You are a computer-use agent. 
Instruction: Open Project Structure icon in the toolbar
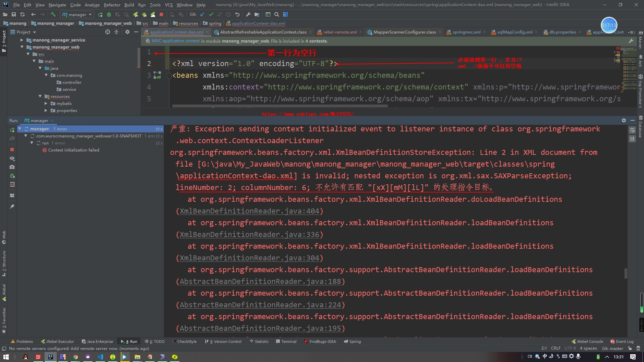257,14
